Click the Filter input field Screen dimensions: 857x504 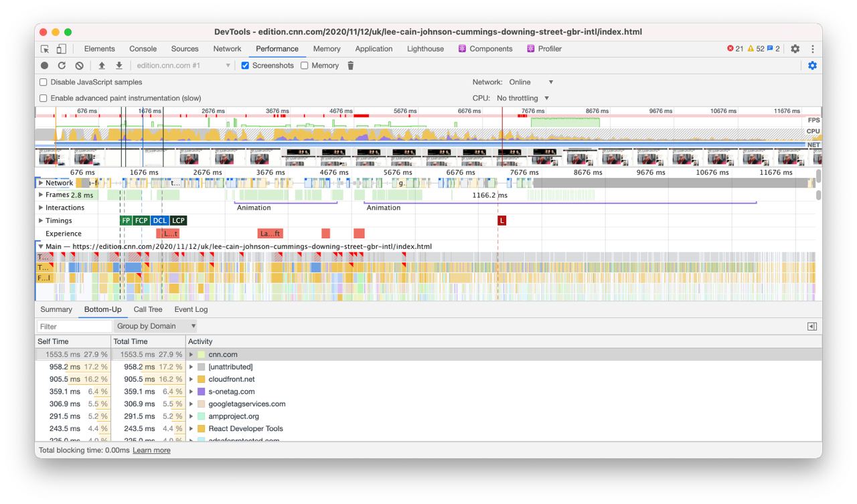coord(74,327)
